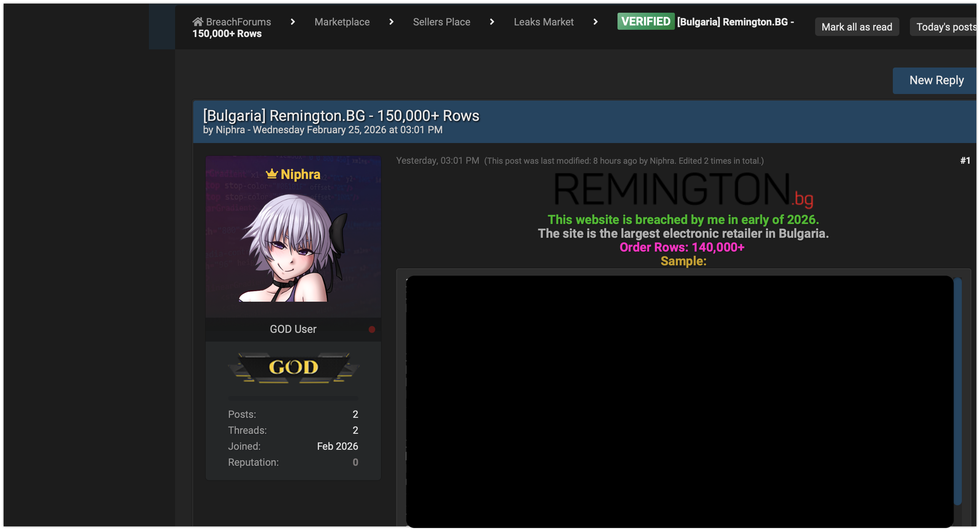Click the crown icon beside Niphra
This screenshot has width=980, height=530.
pyautogui.click(x=272, y=174)
